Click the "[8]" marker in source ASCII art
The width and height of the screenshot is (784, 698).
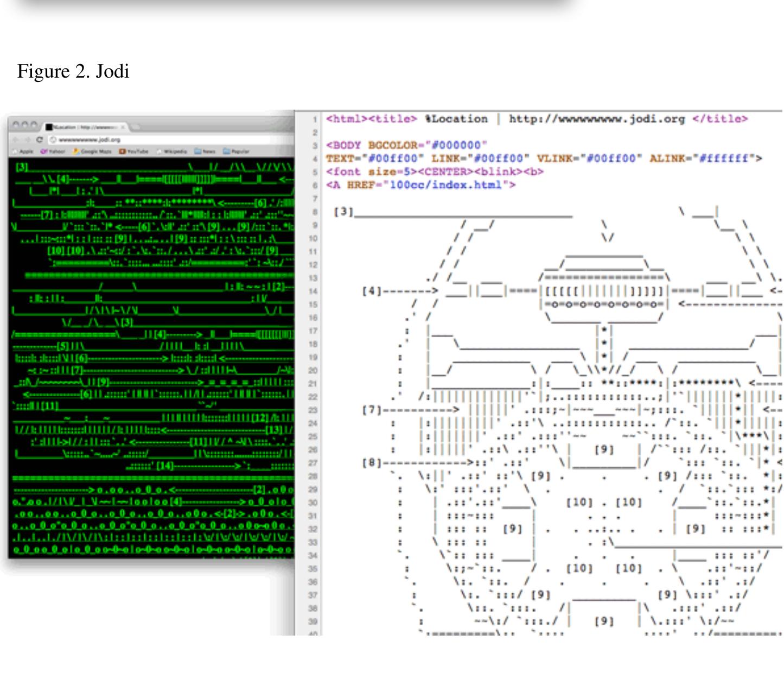pos(372,463)
